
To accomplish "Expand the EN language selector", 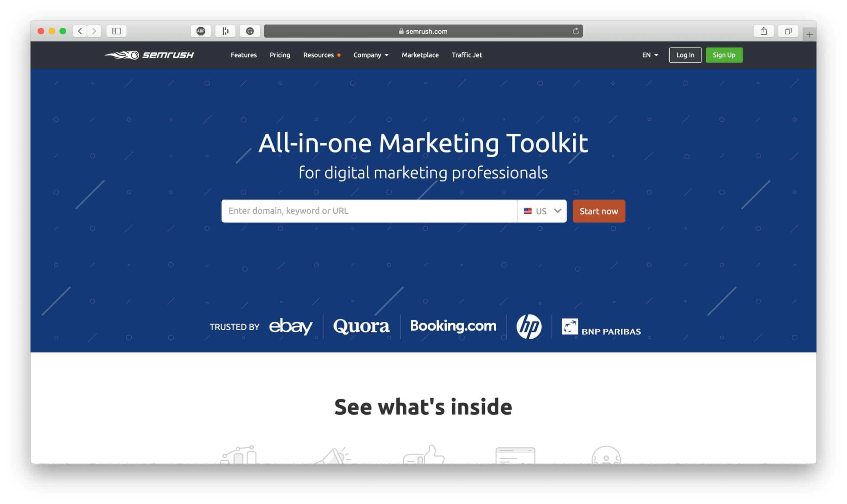I will tap(649, 55).
